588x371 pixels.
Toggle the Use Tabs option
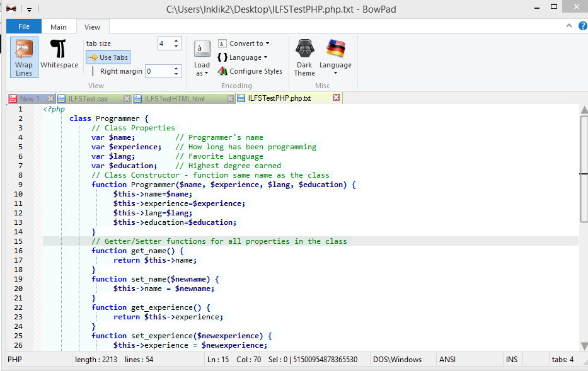108,57
